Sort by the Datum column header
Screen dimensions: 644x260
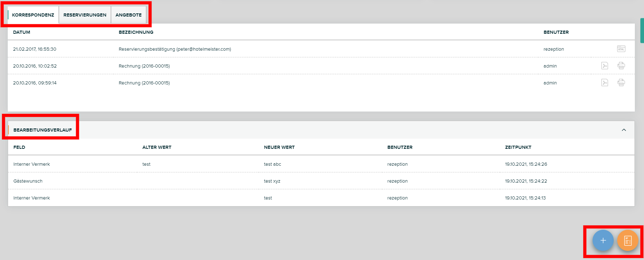[21, 32]
